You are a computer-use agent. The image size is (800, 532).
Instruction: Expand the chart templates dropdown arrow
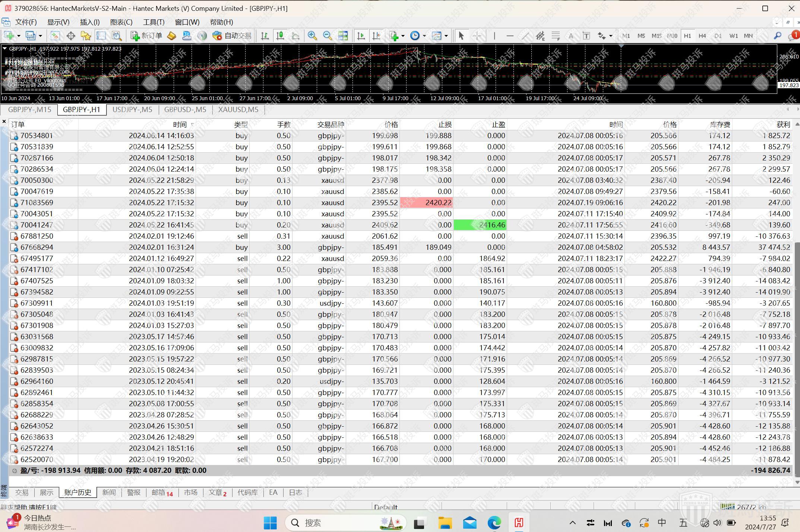click(446, 36)
